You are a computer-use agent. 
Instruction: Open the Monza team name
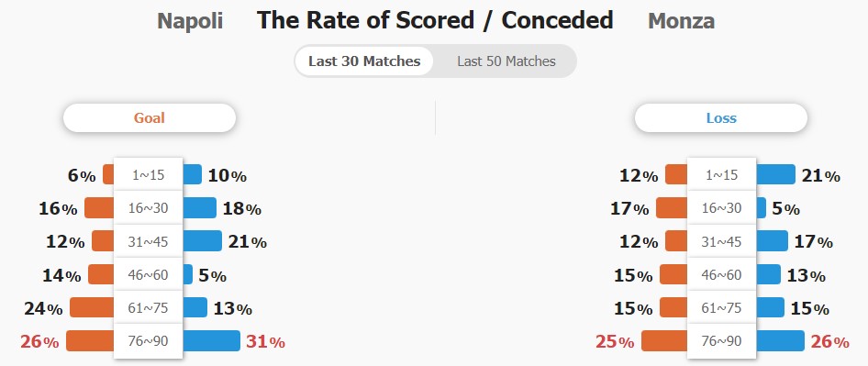point(681,21)
